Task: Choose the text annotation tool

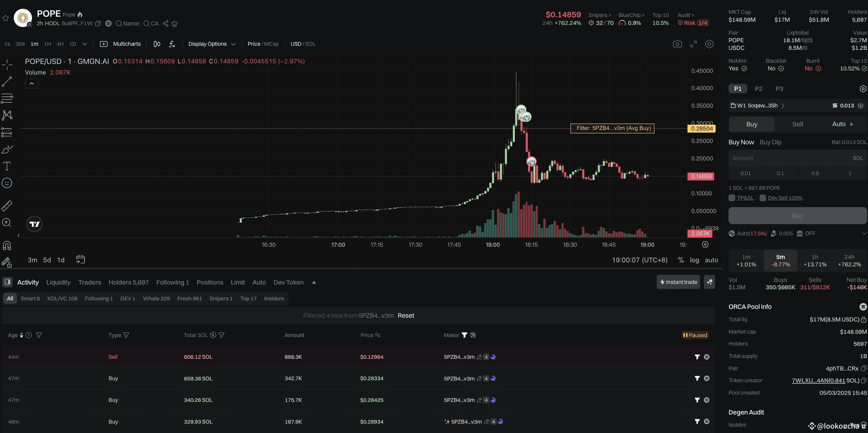Action: [7, 166]
